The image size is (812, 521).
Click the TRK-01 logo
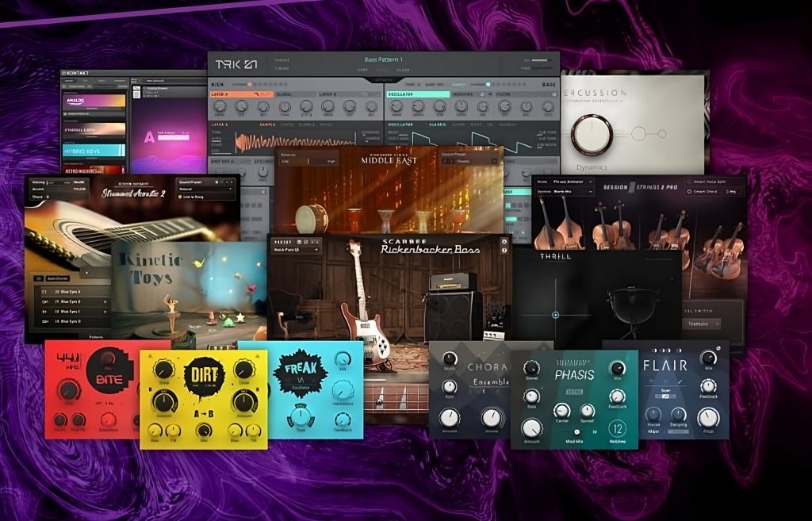coord(236,65)
